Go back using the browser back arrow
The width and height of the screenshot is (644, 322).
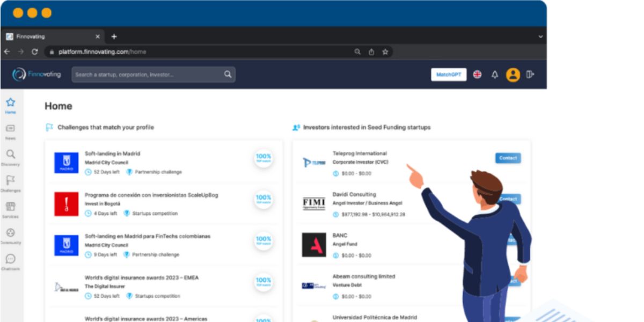(x=8, y=52)
